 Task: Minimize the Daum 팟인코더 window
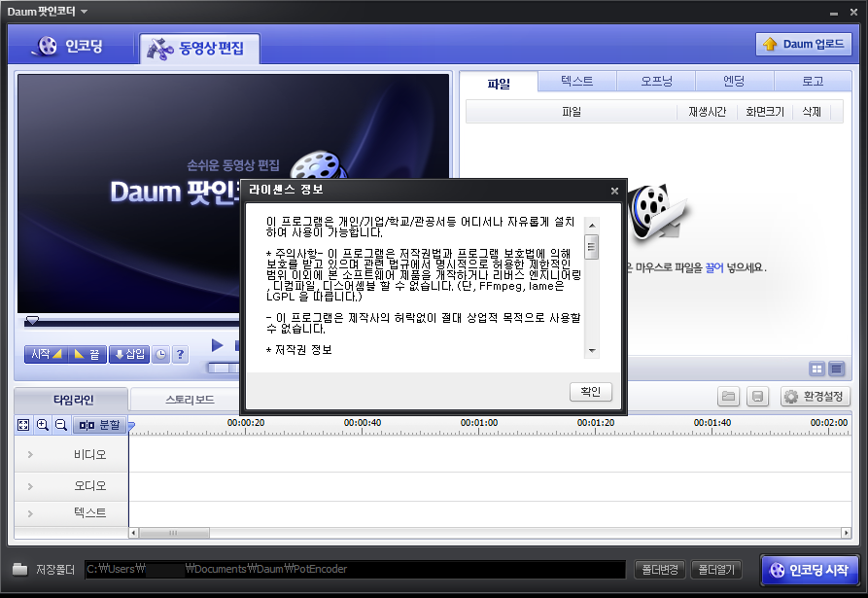point(834,13)
